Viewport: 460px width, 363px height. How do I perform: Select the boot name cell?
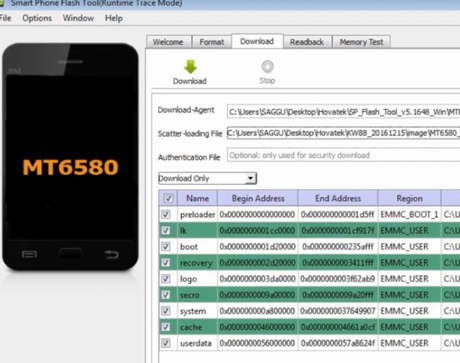(198, 247)
